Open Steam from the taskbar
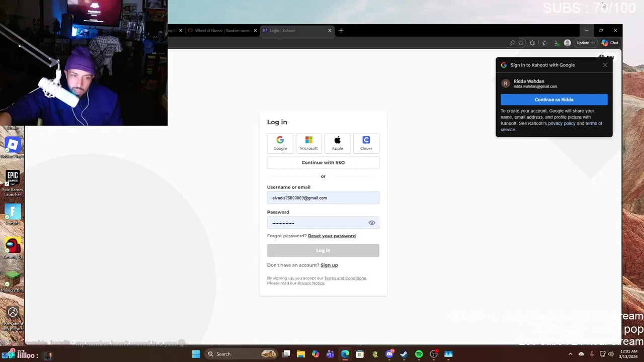The image size is (644, 362). tap(404, 354)
